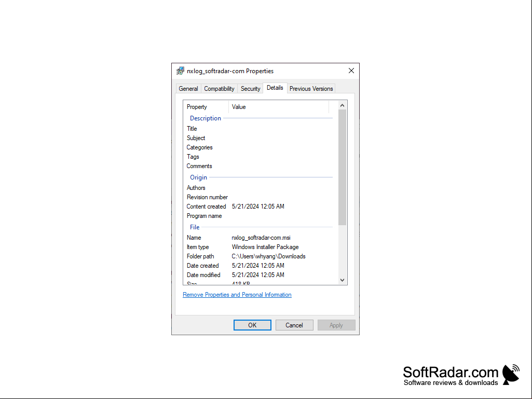Select the Content created property label
Screen dimensions: 532x399
click(206, 207)
